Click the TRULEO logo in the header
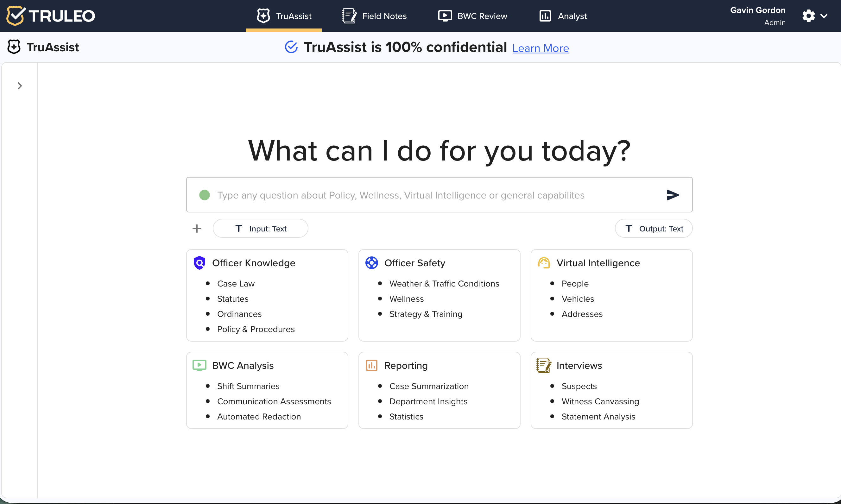 pyautogui.click(x=51, y=16)
